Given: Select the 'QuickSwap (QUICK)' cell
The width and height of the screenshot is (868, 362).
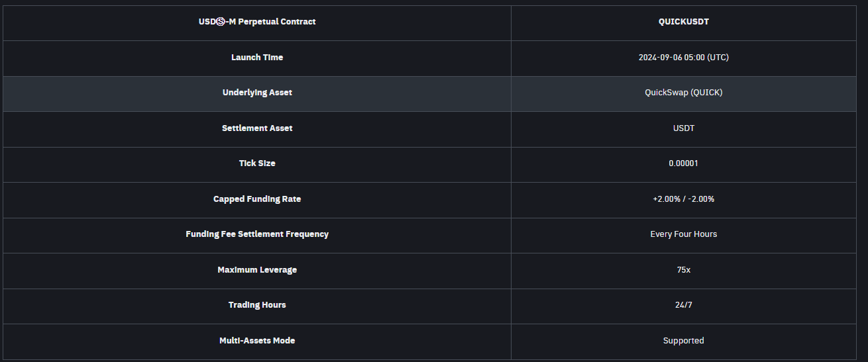Looking at the screenshot, I should (x=683, y=93).
